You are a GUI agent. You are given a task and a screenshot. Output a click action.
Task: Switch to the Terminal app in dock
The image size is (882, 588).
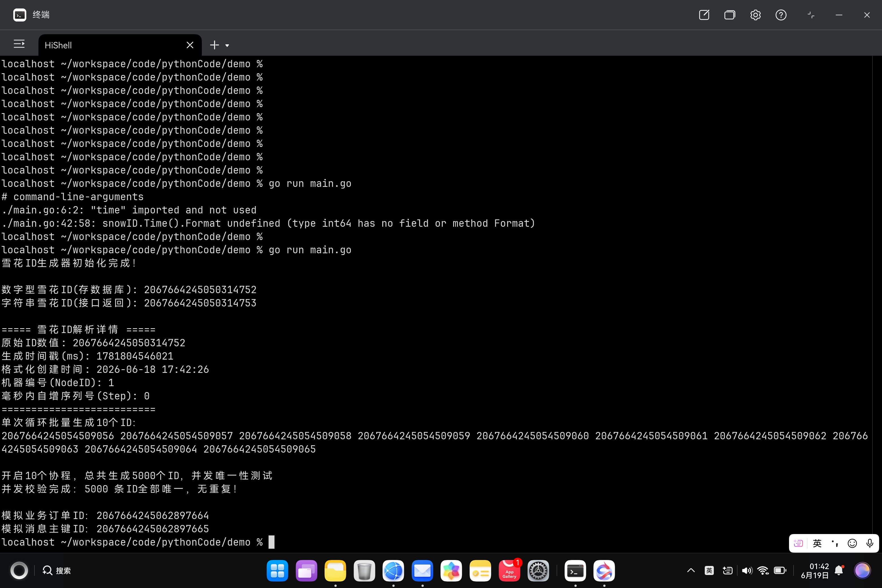click(575, 571)
